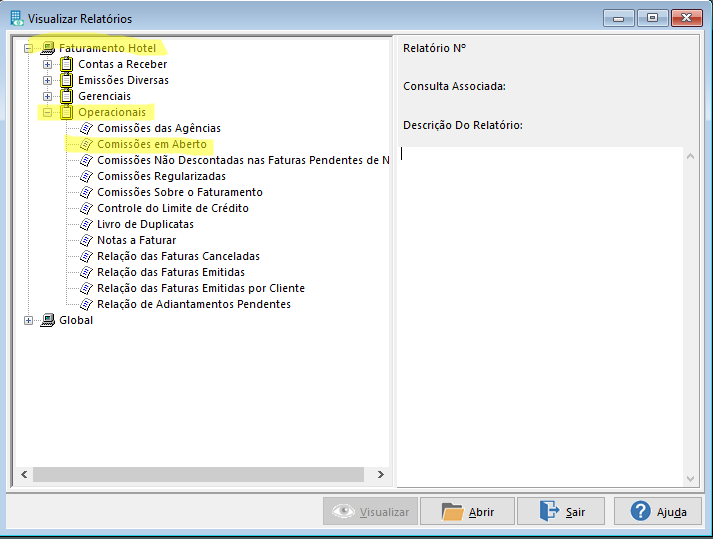Select Comissões Não Descontadas nas Faturas Pendentes

click(x=243, y=160)
